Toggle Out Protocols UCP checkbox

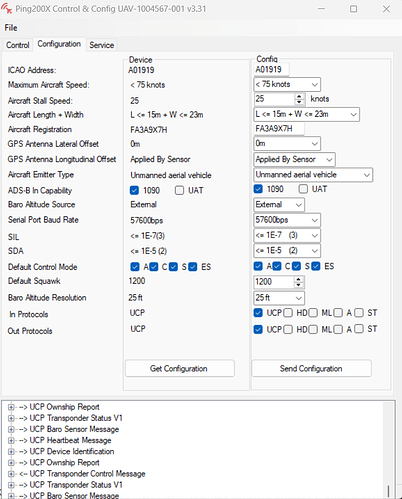click(258, 329)
